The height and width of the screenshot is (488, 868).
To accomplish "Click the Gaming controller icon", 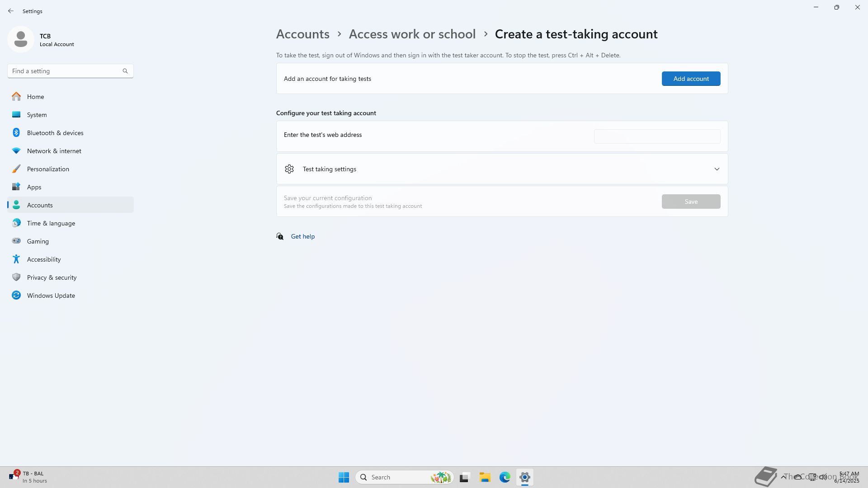I will (16, 241).
